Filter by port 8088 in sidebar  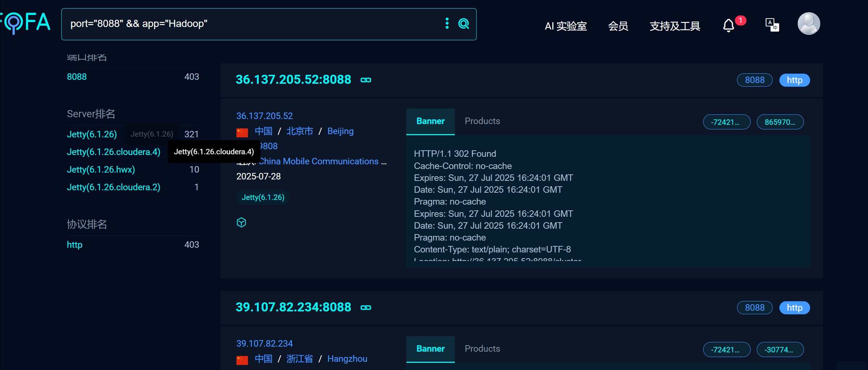pyautogui.click(x=77, y=77)
